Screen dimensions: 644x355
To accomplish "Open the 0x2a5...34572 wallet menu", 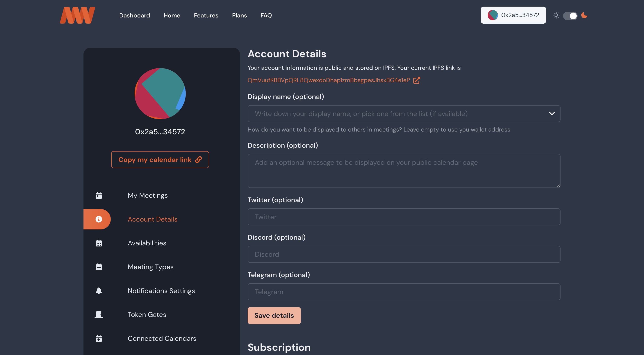I will (x=513, y=15).
